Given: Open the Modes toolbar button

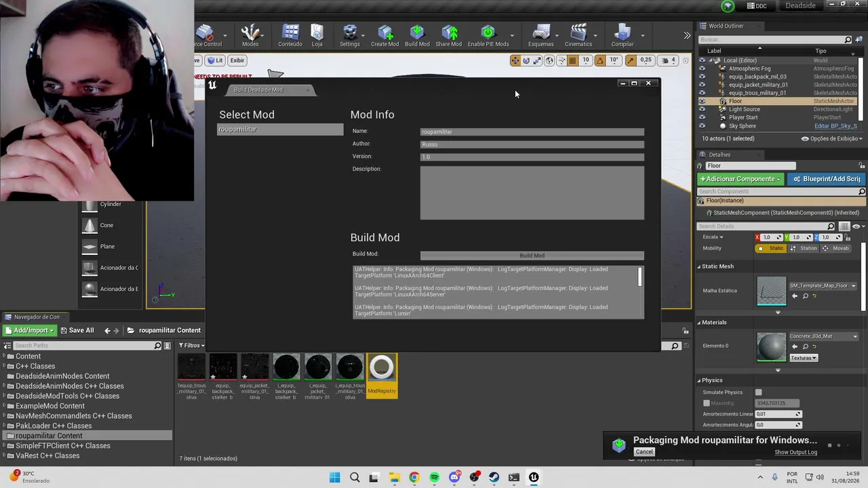Looking at the screenshot, I should (250, 36).
